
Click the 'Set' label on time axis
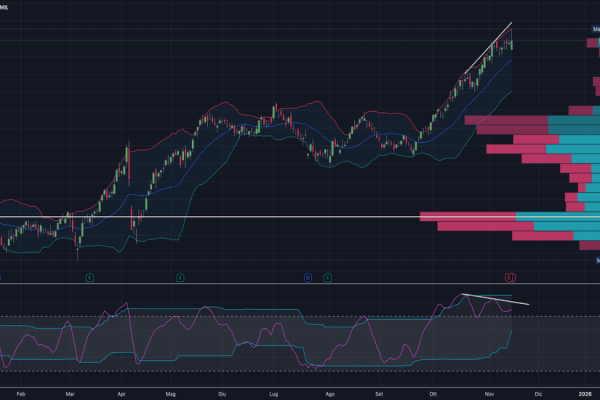coord(379,394)
